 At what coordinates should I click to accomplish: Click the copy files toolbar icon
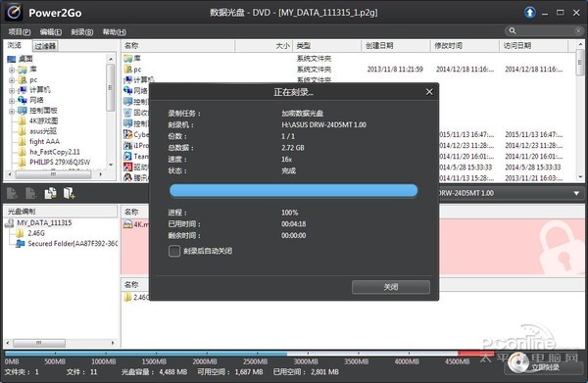tap(50, 193)
